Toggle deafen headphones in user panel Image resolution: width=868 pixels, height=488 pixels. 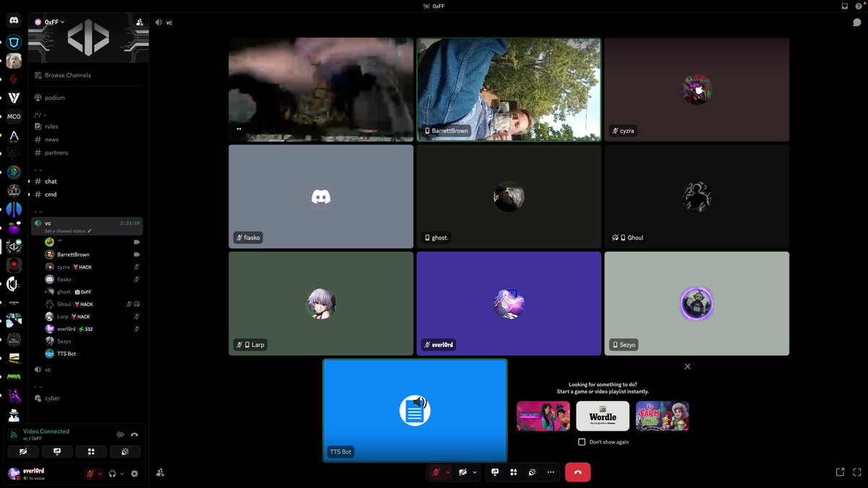click(x=112, y=474)
